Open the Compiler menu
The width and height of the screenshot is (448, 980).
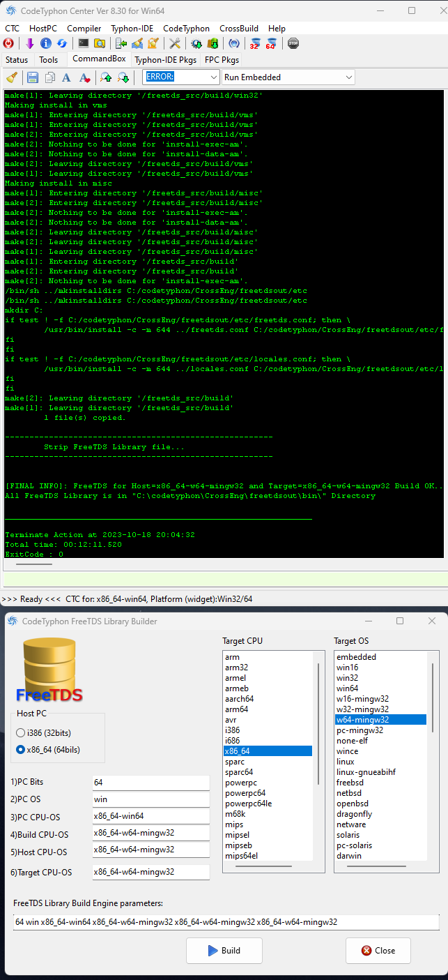(x=84, y=29)
